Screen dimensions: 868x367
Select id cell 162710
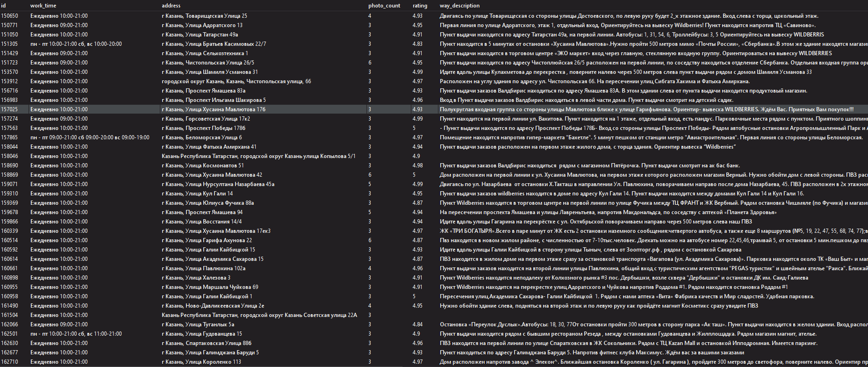click(x=9, y=362)
